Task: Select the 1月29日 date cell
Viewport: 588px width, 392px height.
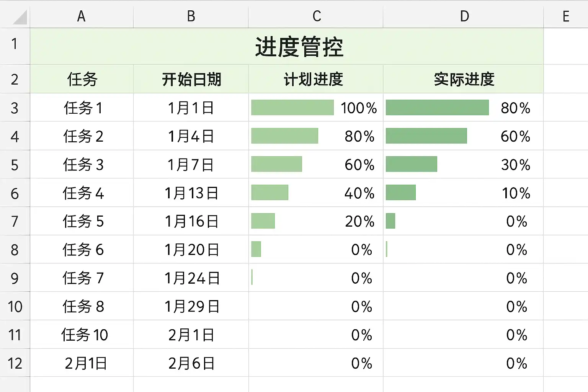Action: click(x=191, y=306)
